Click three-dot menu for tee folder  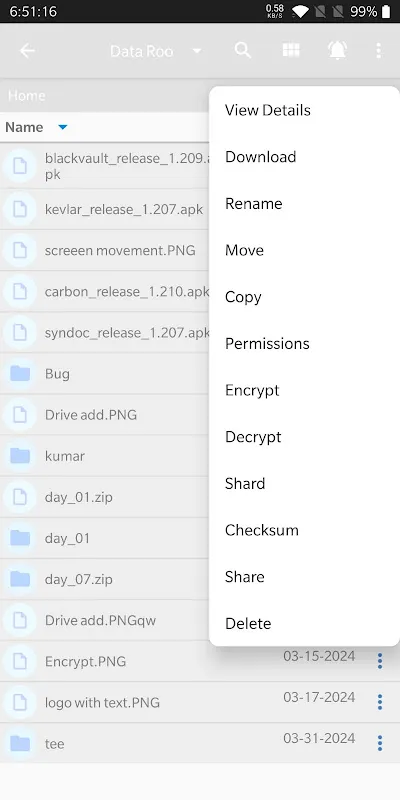(x=380, y=743)
